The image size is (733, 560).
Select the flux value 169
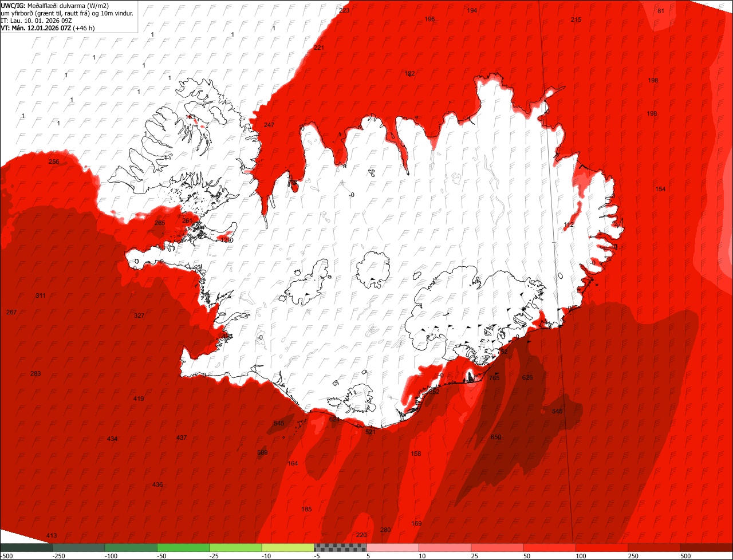point(416,524)
